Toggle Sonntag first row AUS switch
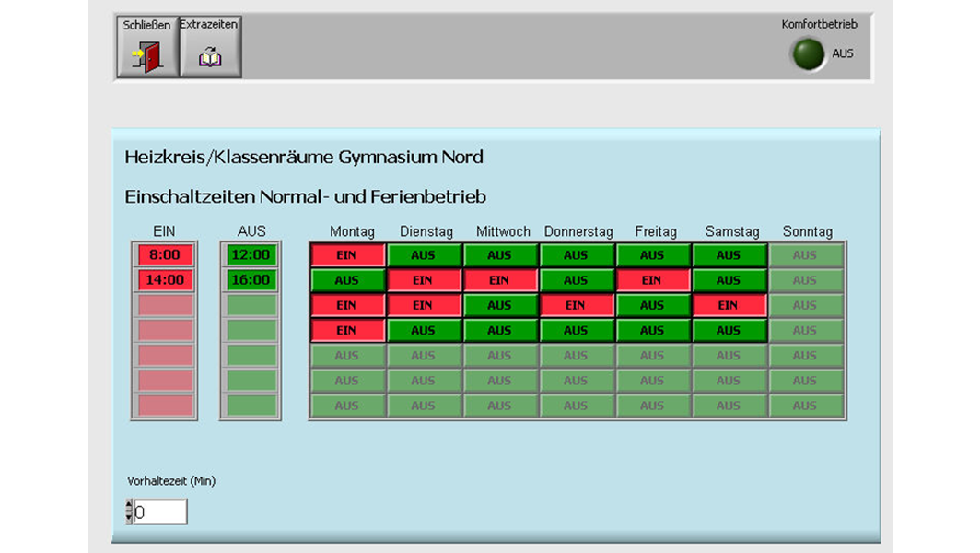Image resolution: width=980 pixels, height=553 pixels. click(805, 255)
